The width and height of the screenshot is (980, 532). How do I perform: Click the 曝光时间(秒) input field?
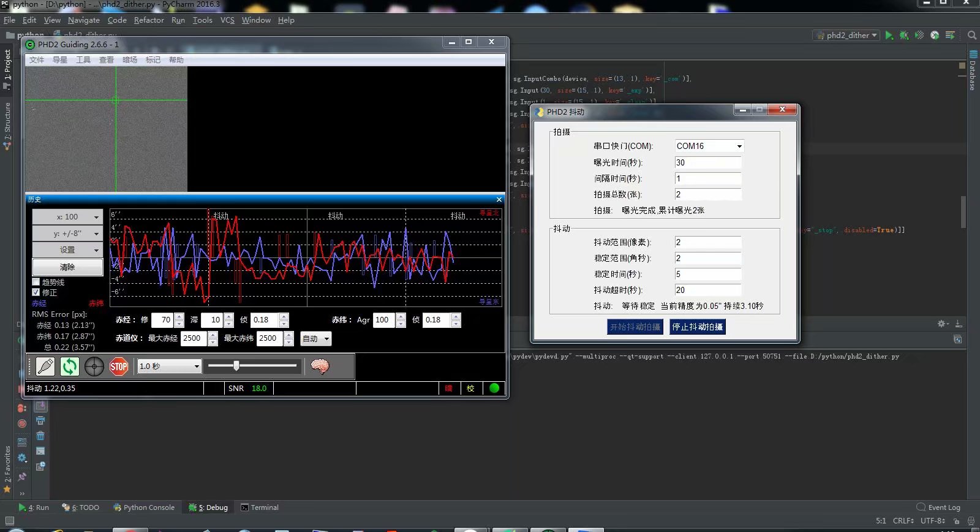pyautogui.click(x=708, y=162)
